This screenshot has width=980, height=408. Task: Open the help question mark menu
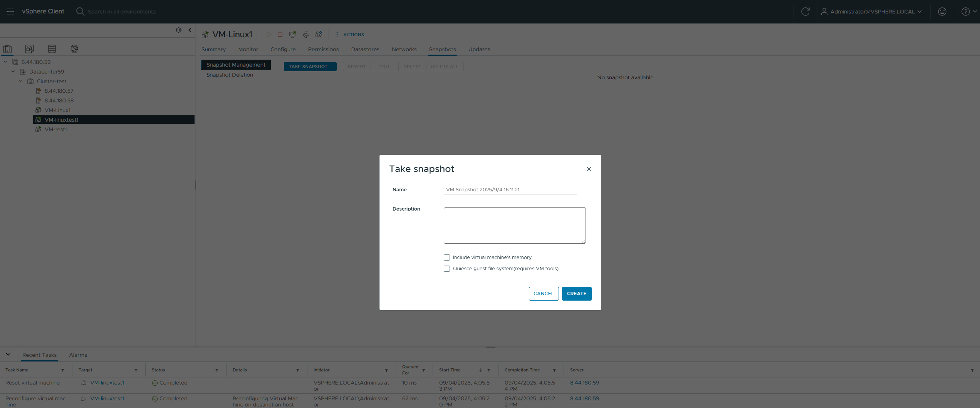[968, 12]
